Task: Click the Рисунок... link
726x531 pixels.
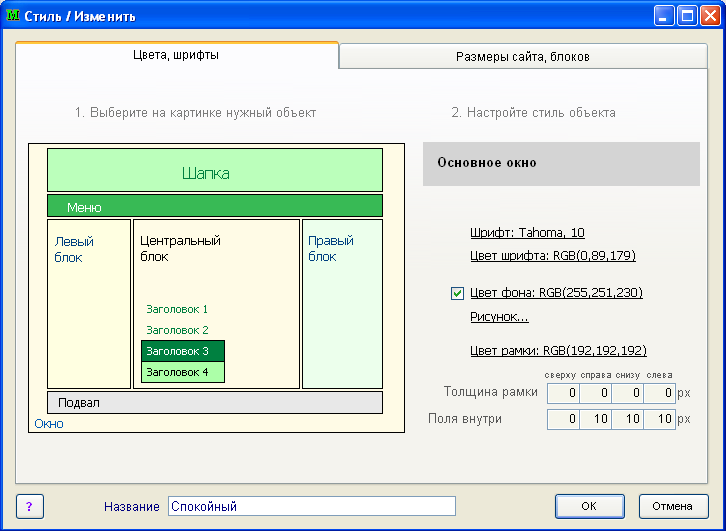Action: click(x=500, y=317)
